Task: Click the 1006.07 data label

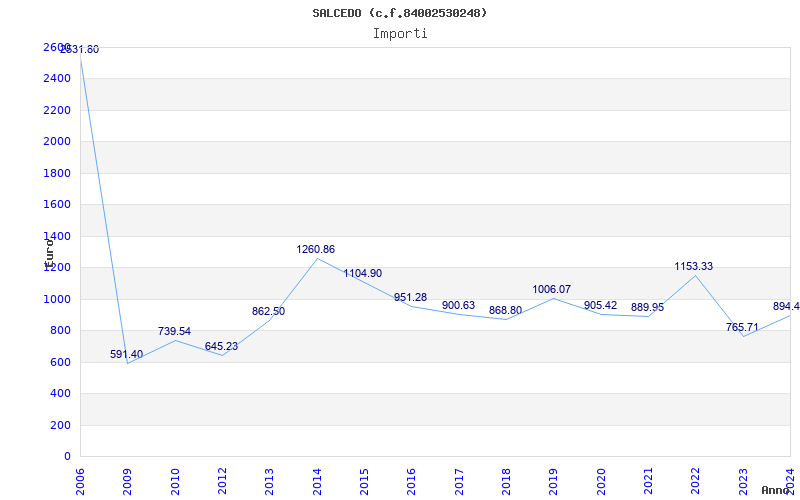Action: [x=552, y=289]
